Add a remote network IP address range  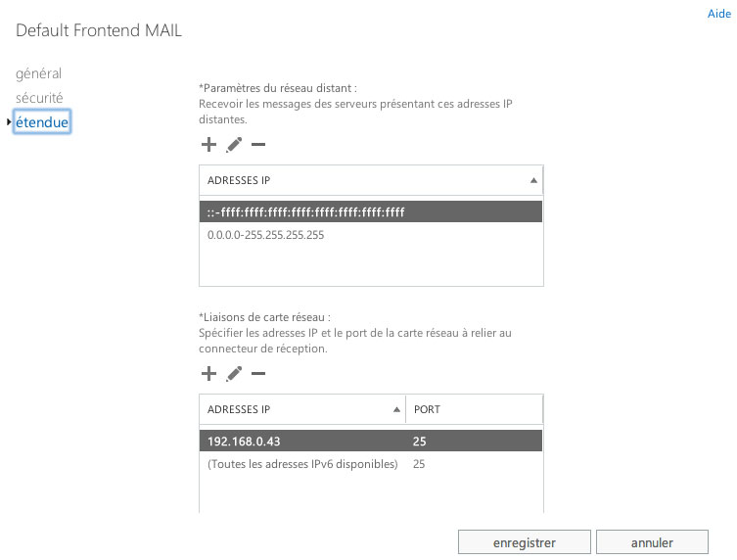tap(207, 145)
